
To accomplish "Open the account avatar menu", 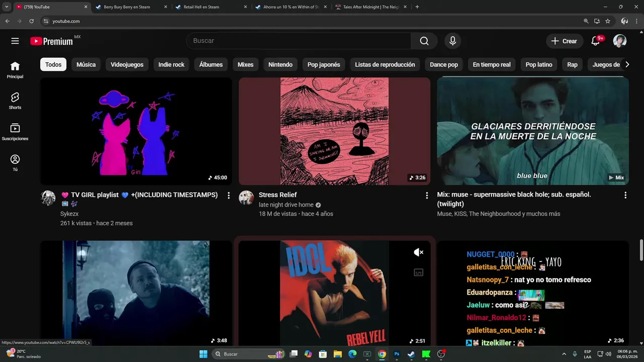I will coord(620,41).
